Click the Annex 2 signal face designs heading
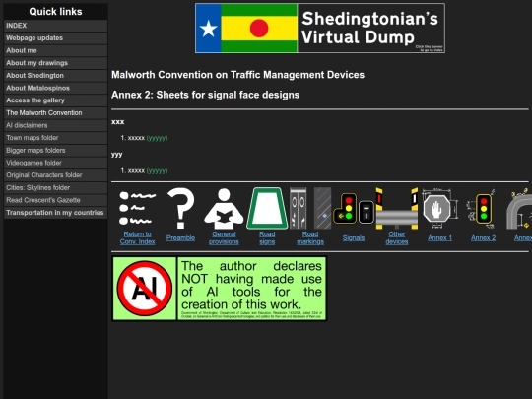 (205, 95)
